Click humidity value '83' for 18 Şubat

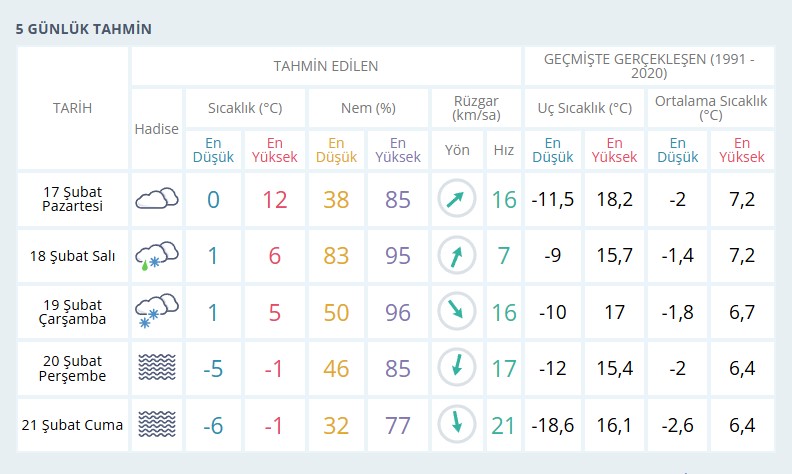pyautogui.click(x=336, y=256)
